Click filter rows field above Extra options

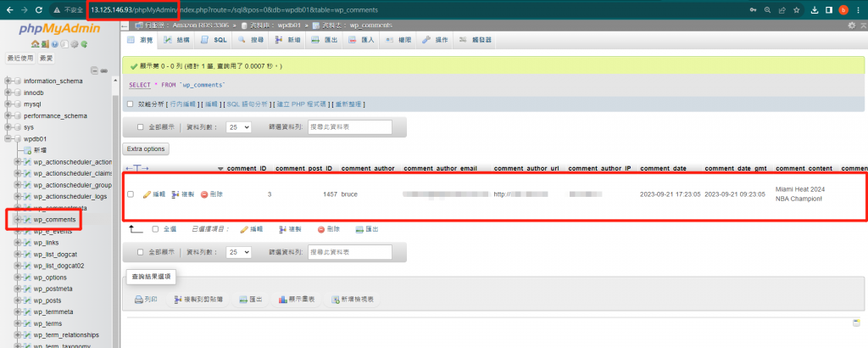point(350,127)
